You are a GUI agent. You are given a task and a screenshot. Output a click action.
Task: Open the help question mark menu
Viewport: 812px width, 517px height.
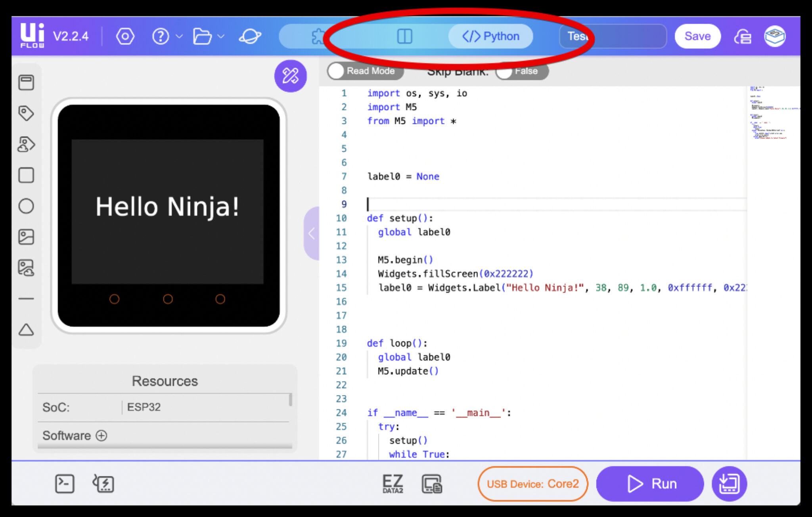click(x=160, y=36)
